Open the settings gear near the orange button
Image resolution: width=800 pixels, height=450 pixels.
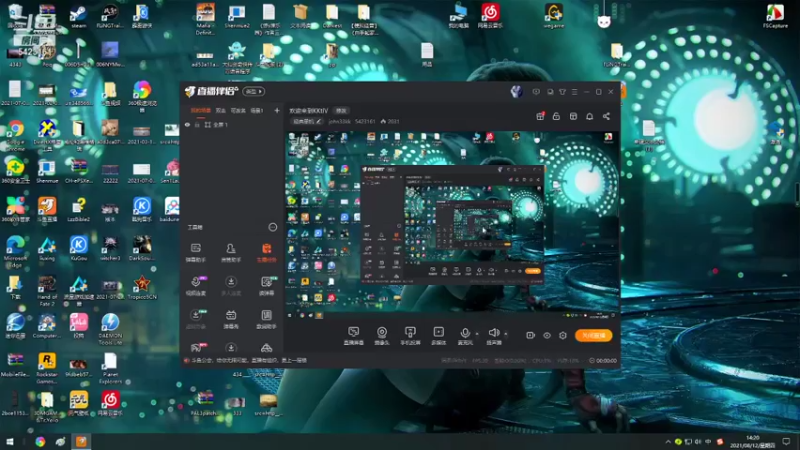(x=563, y=335)
